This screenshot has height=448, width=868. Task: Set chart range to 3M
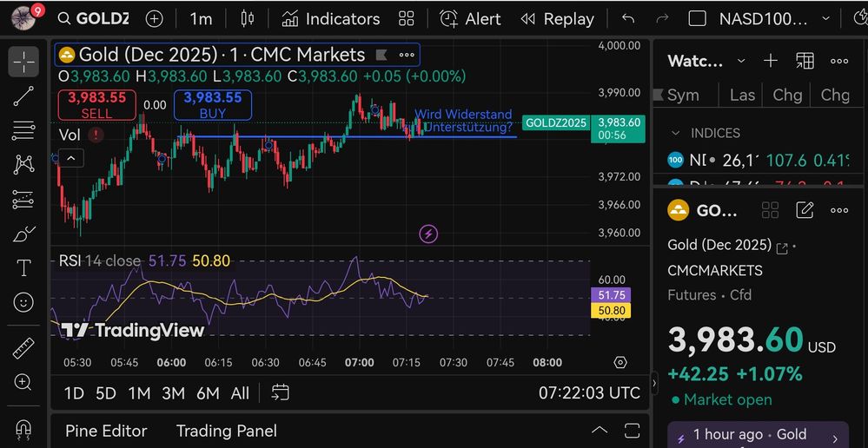coord(173,393)
